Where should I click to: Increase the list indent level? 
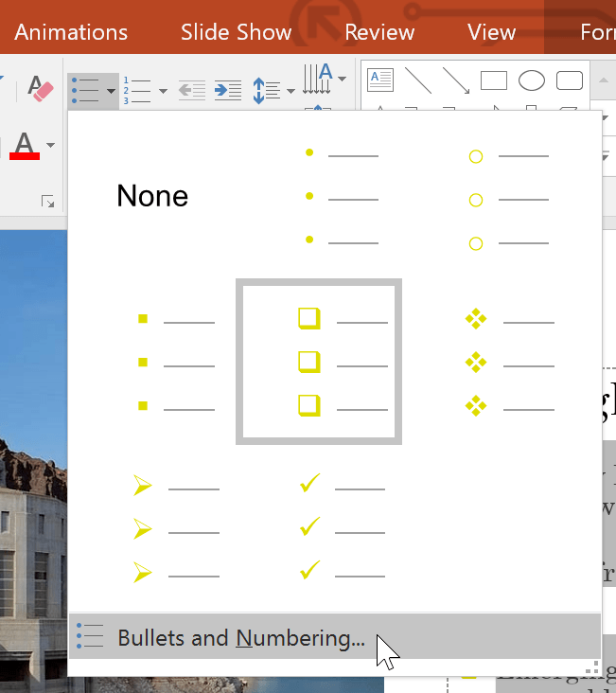tap(228, 90)
